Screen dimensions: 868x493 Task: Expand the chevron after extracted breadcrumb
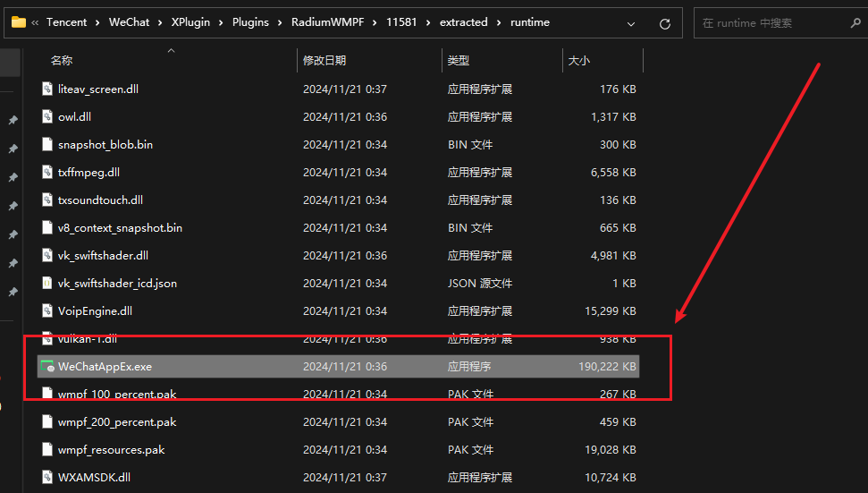[499, 22]
